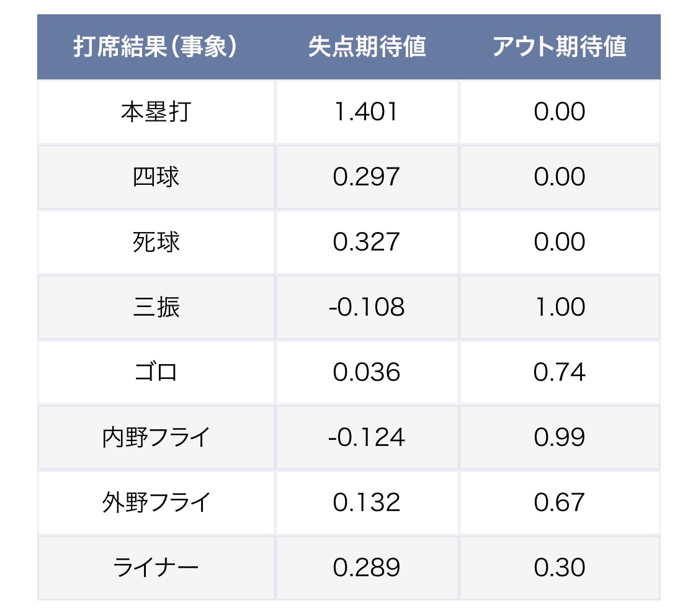The width and height of the screenshot is (698, 616).
Task: Click the 1.401 home run value
Action: click(x=367, y=112)
